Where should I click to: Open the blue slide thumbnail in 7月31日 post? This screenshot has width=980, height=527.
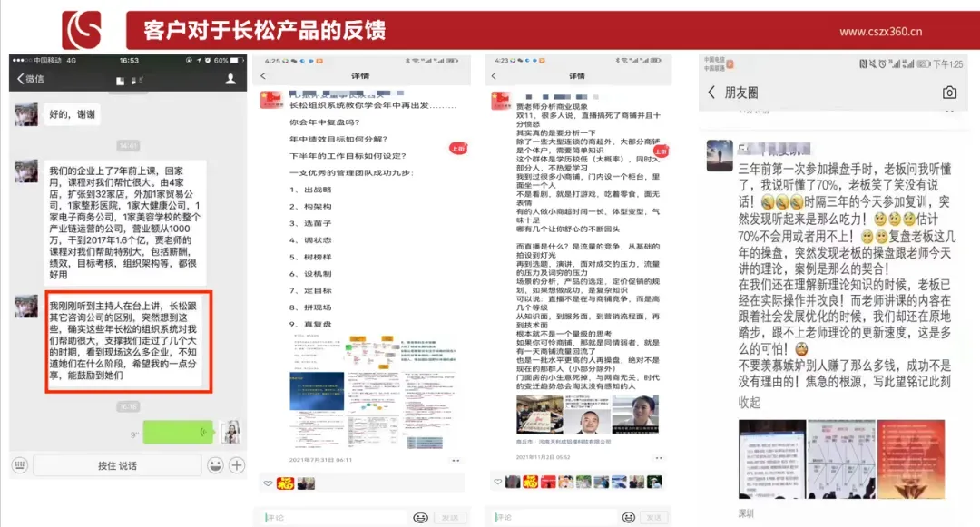(317, 391)
